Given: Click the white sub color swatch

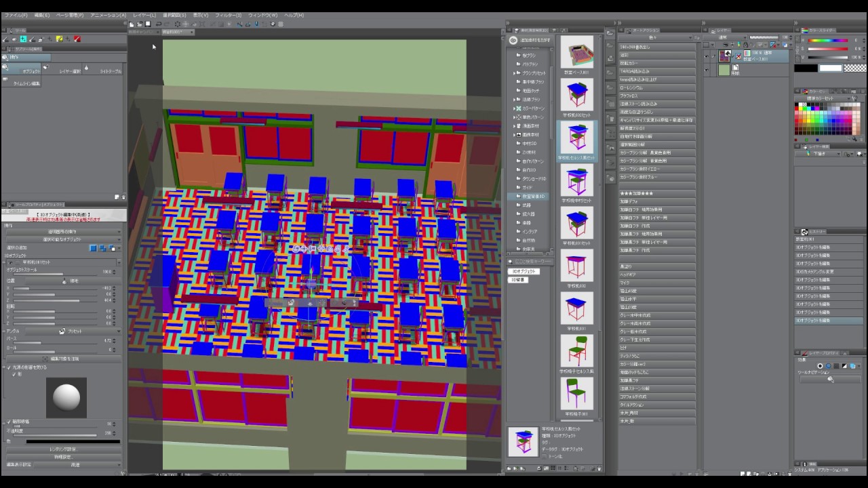Looking at the screenshot, I should (x=831, y=68).
